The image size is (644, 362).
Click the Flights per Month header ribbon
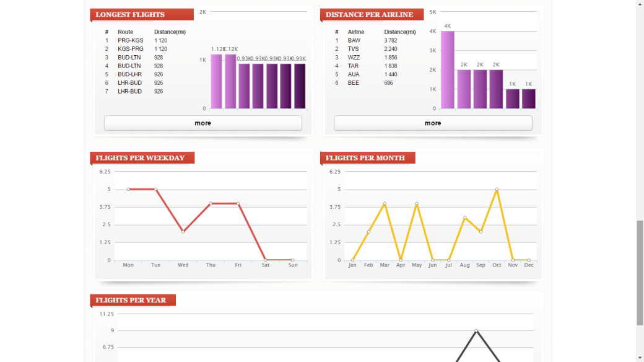coord(366,158)
